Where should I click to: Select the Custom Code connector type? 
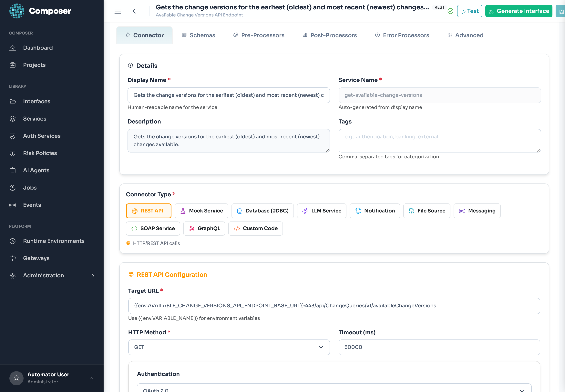pos(255,228)
